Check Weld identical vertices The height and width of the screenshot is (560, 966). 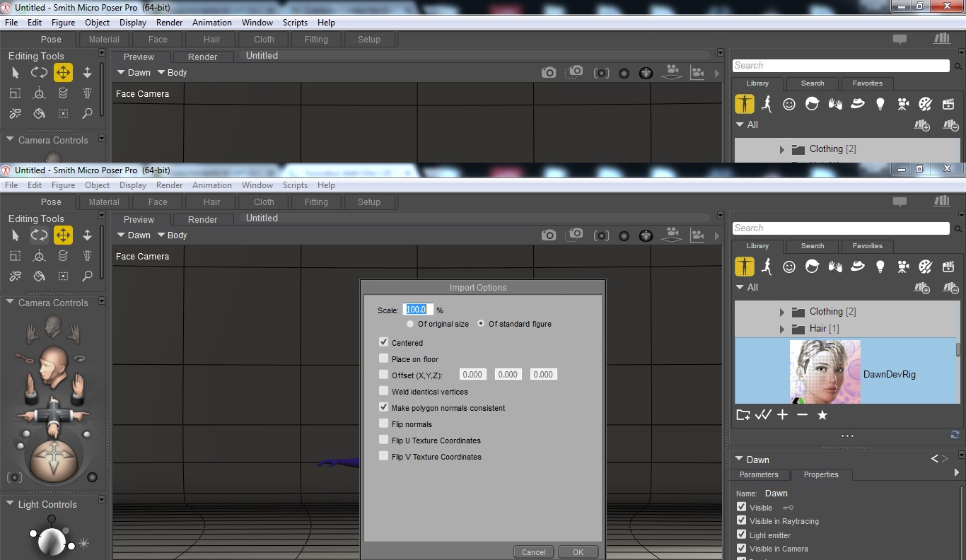pyautogui.click(x=384, y=391)
